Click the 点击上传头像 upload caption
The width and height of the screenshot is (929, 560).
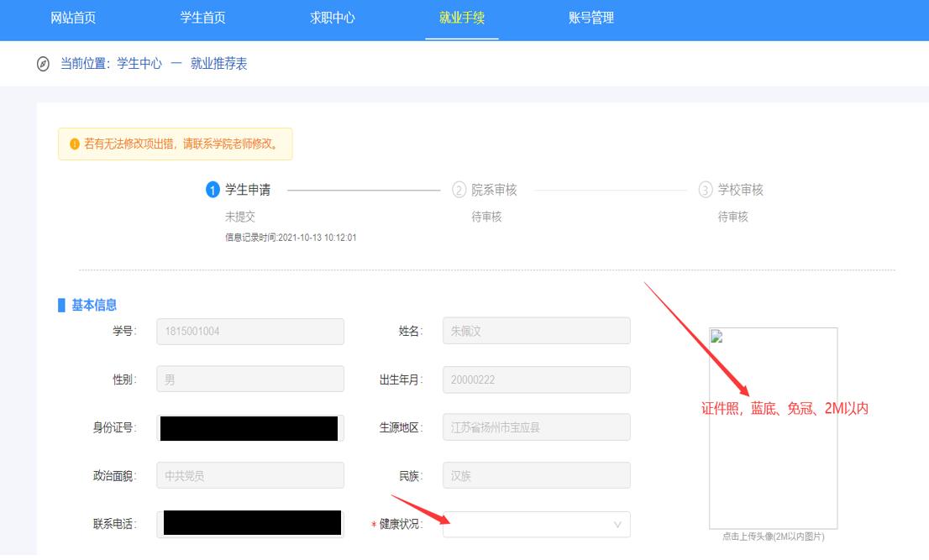(x=773, y=536)
